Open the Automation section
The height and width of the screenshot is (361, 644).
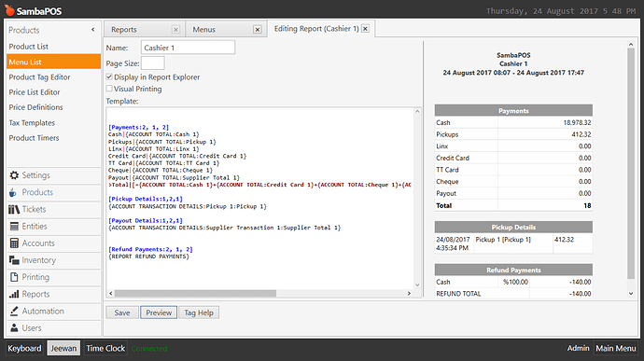53,311
